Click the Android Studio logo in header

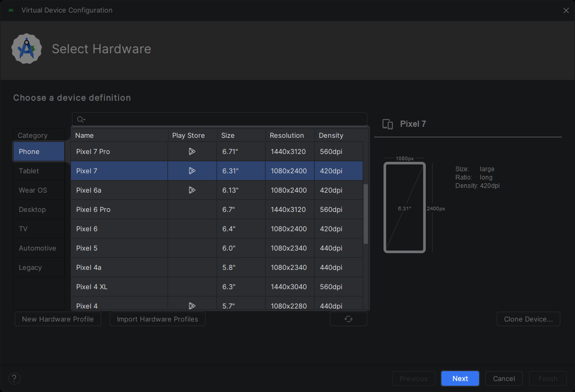tap(27, 49)
